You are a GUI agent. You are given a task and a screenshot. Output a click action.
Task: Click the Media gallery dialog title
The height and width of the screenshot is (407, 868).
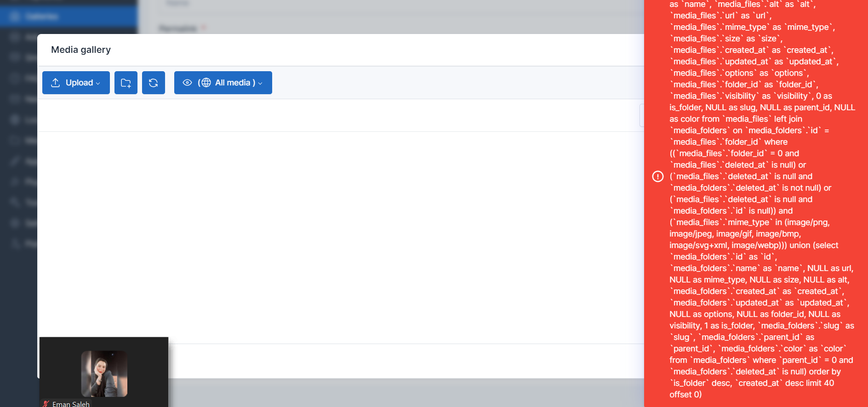(81, 50)
